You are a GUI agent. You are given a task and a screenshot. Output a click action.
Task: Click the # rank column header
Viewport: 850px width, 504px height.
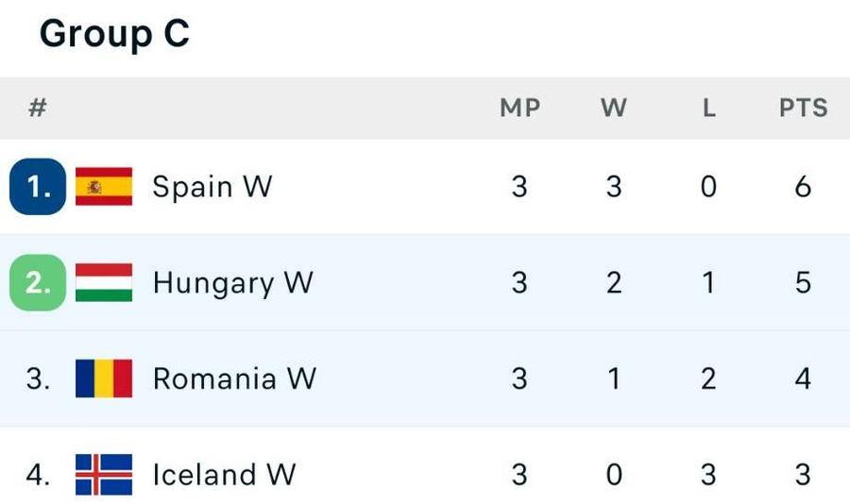38,108
